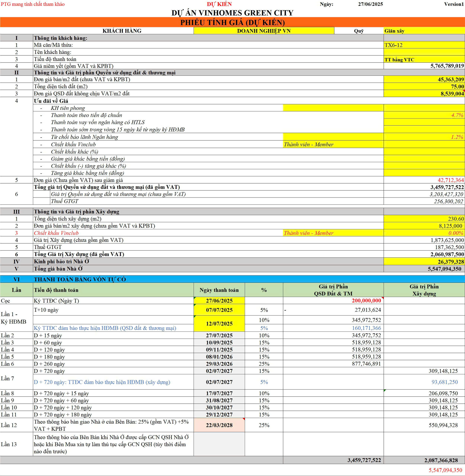Select Lần 4 date 09/11/2025
The height and width of the screenshot is (476, 465).
click(x=219, y=350)
